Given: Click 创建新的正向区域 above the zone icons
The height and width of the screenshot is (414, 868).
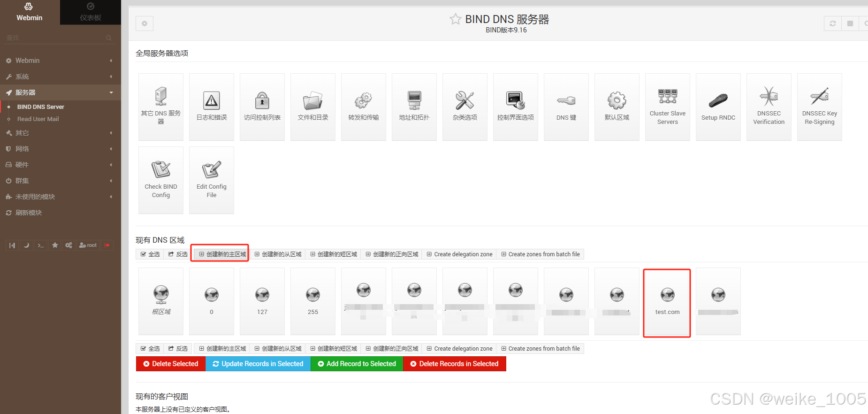Looking at the screenshot, I should (x=392, y=254).
